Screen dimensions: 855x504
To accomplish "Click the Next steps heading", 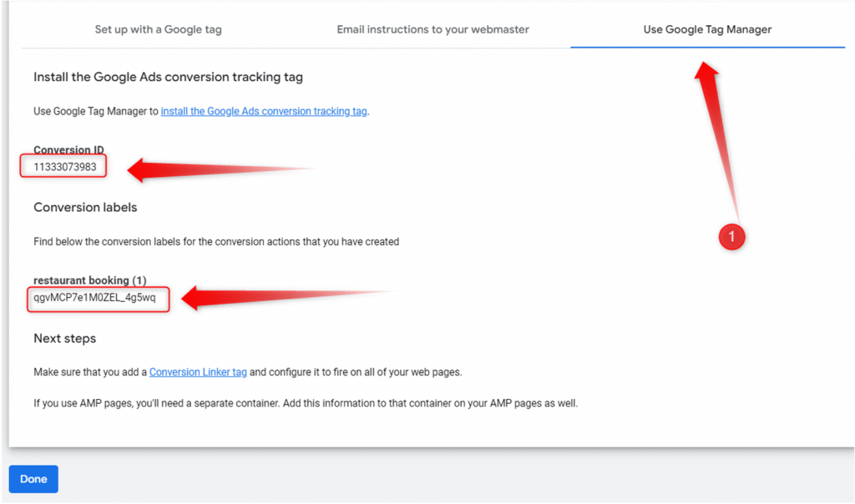I will (64, 339).
